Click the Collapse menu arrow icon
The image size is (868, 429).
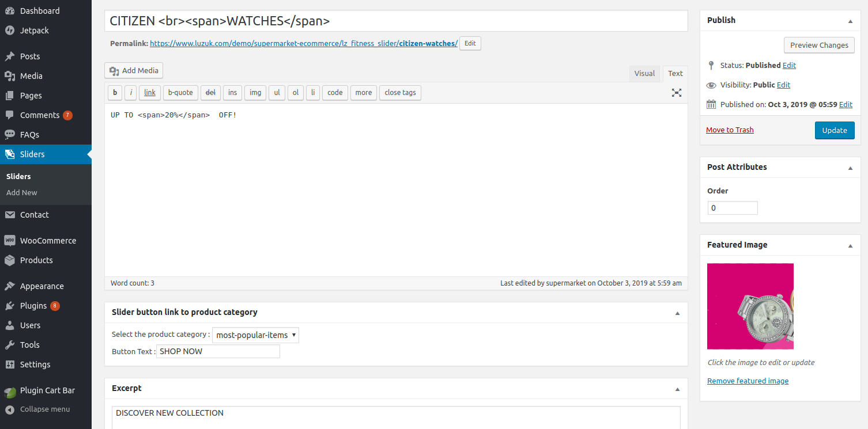pyautogui.click(x=10, y=409)
